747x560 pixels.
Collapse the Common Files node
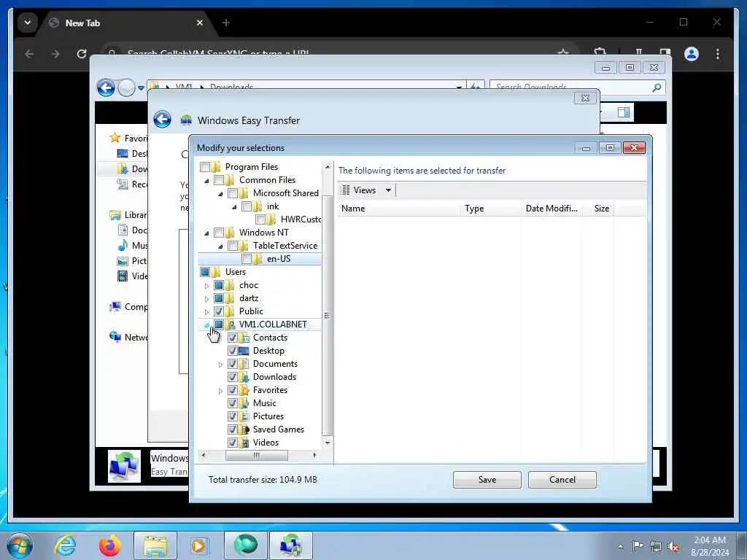206,181
